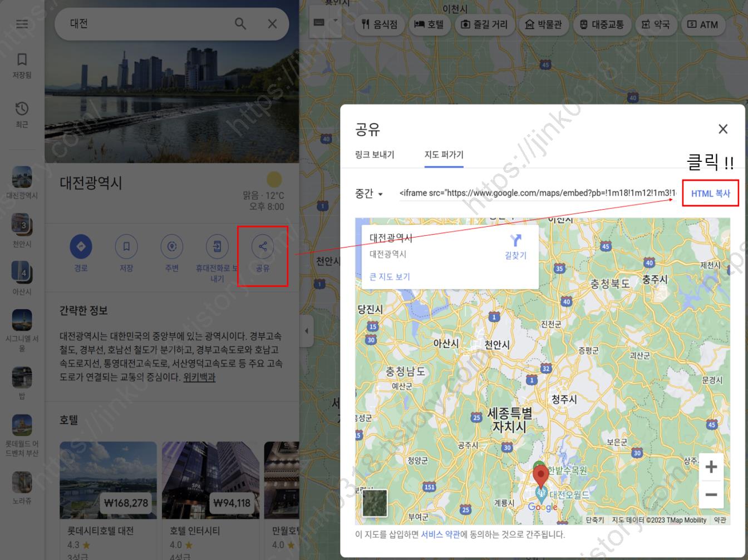Switch to 링크 보내기 tab
Screen dimensions: 748x560
[x=375, y=155]
